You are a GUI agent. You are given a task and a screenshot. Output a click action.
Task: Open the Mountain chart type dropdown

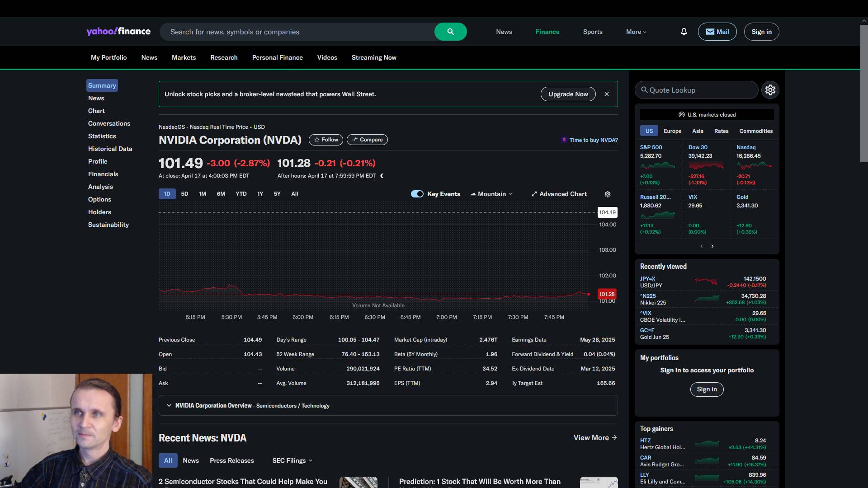[x=492, y=194]
